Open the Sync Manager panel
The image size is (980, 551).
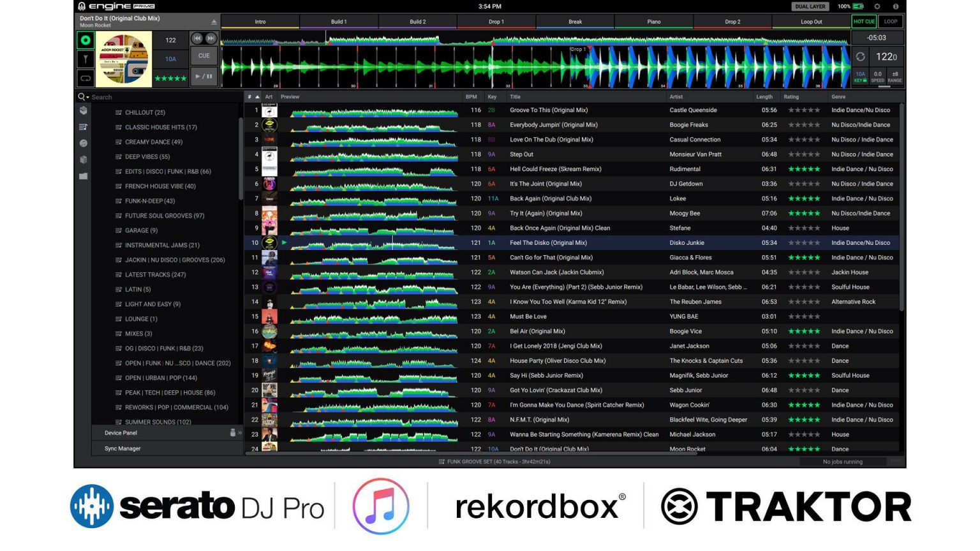[167, 448]
